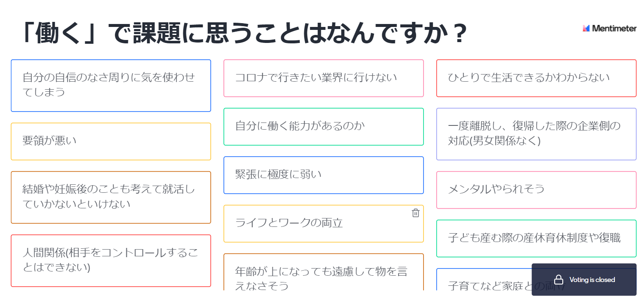Open the 子ども産む際の産休育休制度や復職 card
Image resolution: width=644 pixels, height=298 pixels.
coord(536,238)
